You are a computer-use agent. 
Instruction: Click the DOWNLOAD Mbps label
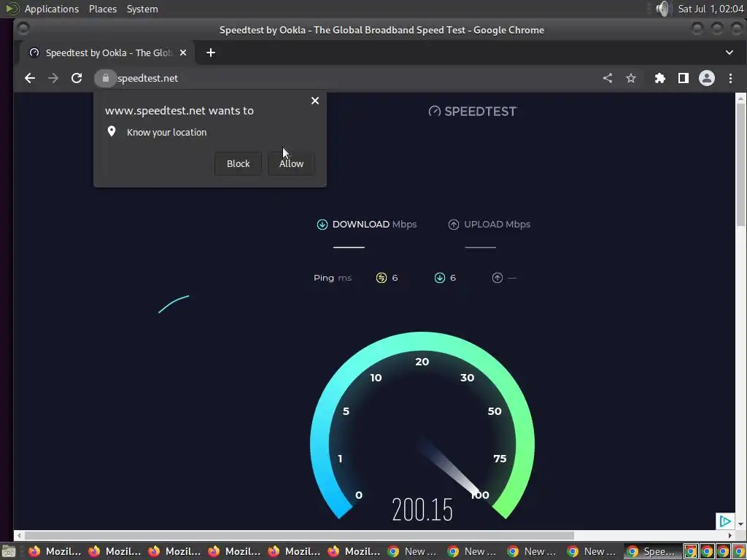[374, 225]
